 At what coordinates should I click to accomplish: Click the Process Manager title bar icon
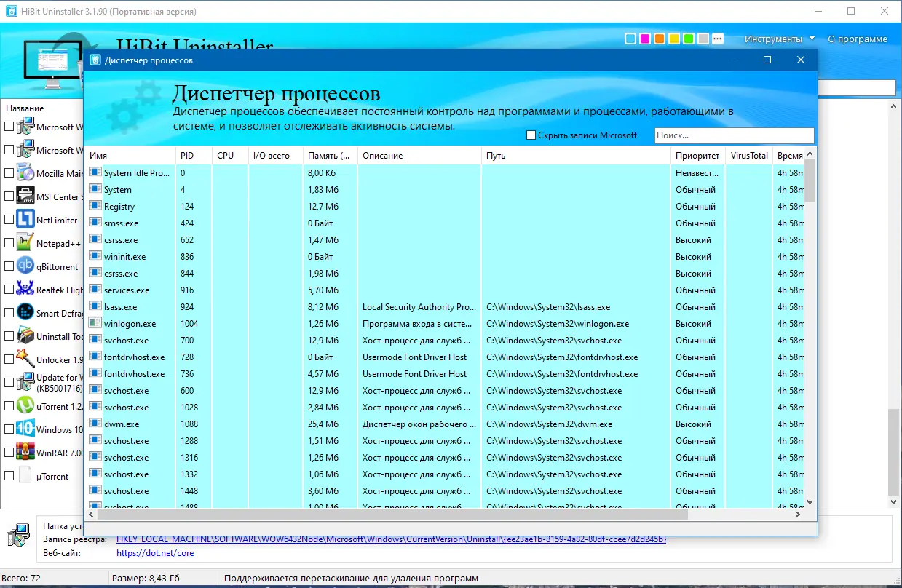tap(95, 60)
